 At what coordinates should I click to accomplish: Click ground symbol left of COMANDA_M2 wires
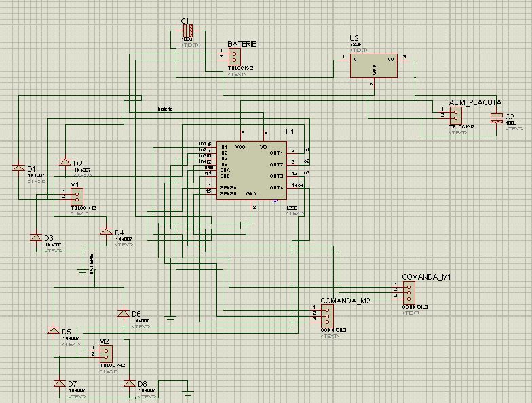[x=170, y=319]
